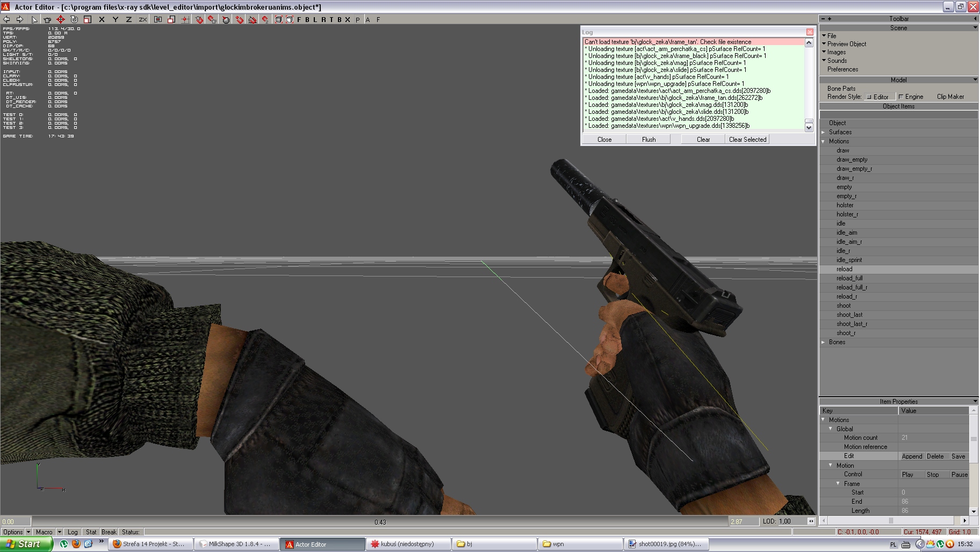This screenshot has height=552, width=980.
Task: Click the Clear button in Log
Action: (x=703, y=139)
